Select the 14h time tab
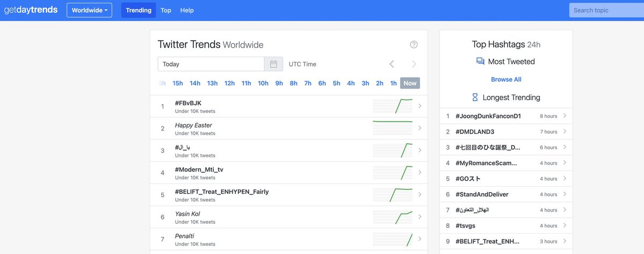The image size is (644, 254). click(x=194, y=83)
